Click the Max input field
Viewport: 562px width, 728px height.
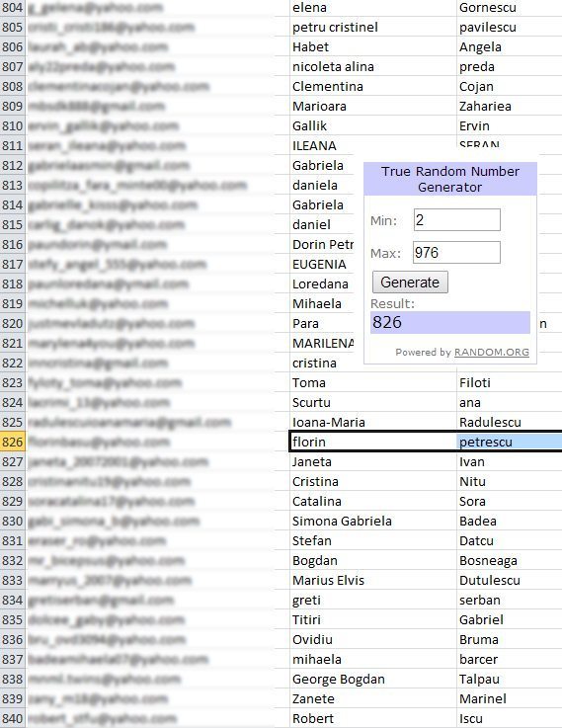(x=456, y=252)
